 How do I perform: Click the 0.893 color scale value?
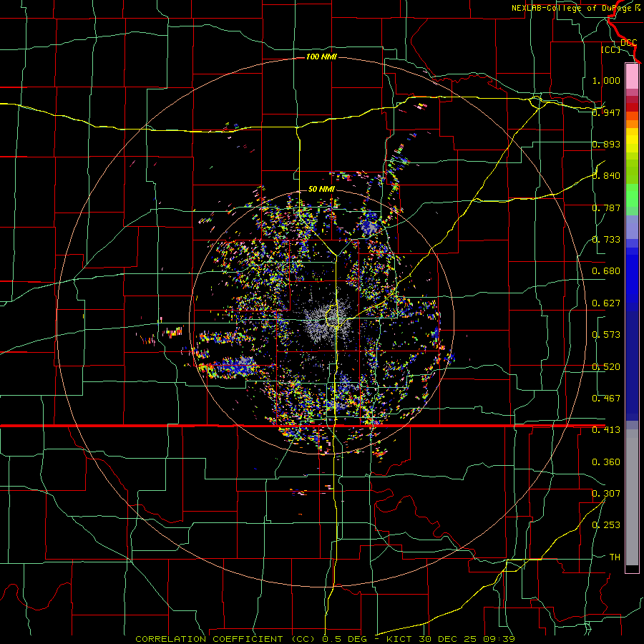tap(606, 144)
